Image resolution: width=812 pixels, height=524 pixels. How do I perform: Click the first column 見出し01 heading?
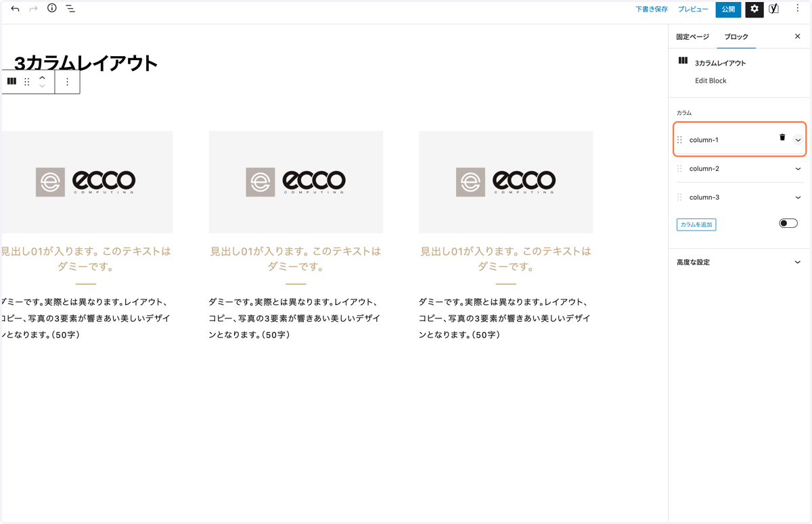click(86, 258)
